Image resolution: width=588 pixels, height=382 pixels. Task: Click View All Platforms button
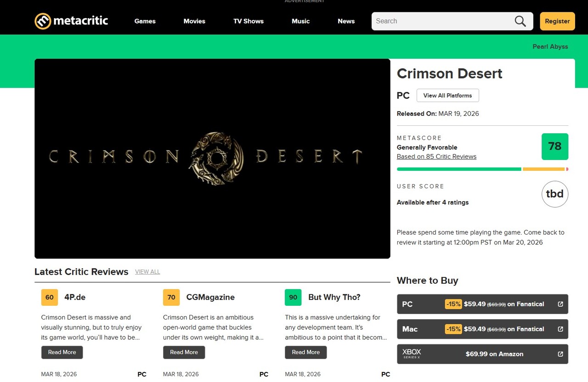click(x=447, y=95)
